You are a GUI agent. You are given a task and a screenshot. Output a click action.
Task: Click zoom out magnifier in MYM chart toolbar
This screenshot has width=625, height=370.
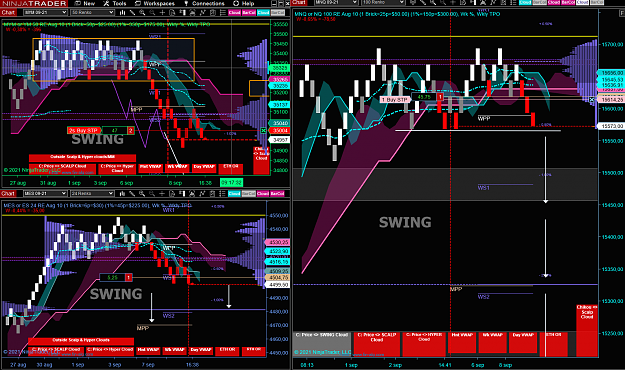pos(152,13)
